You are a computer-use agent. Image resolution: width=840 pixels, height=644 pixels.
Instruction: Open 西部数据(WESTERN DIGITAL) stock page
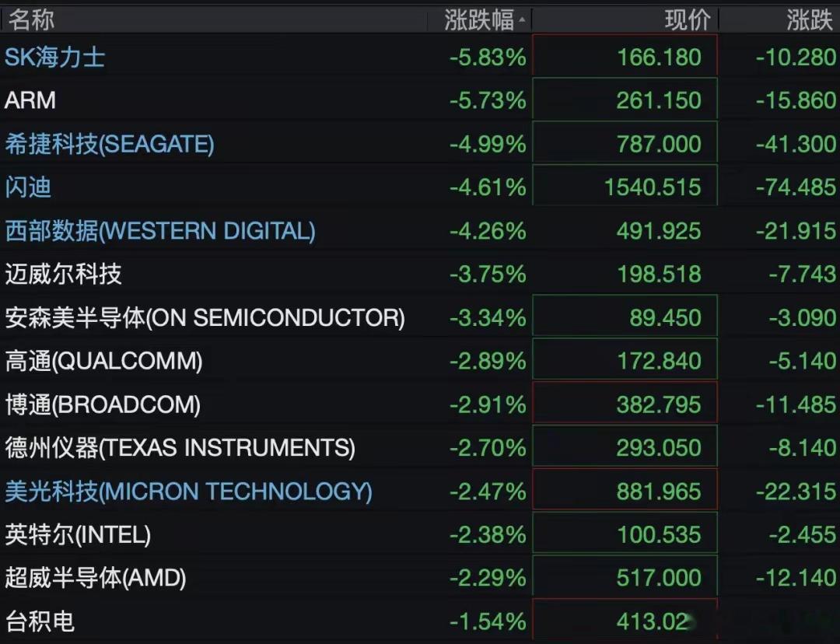coord(160,230)
